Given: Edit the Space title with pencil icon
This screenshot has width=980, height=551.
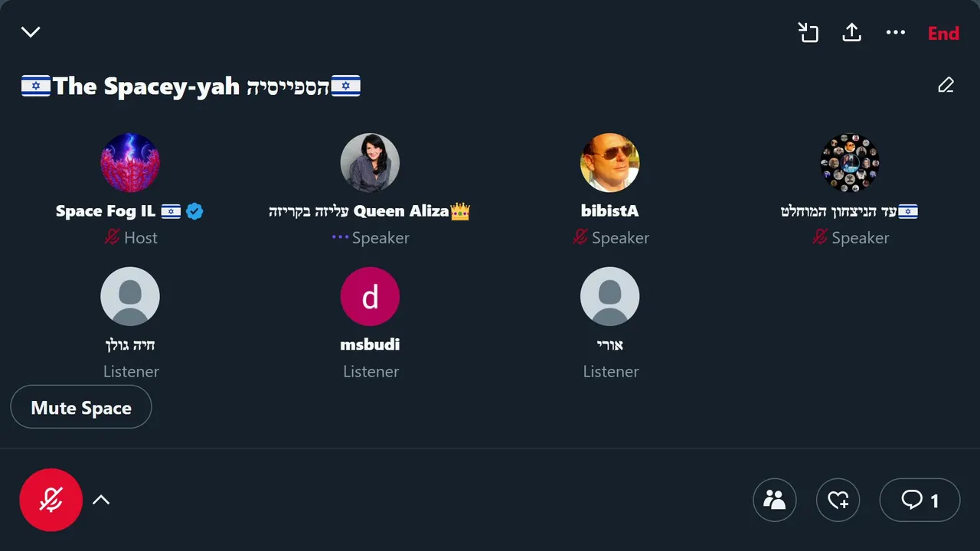Looking at the screenshot, I should click(946, 85).
